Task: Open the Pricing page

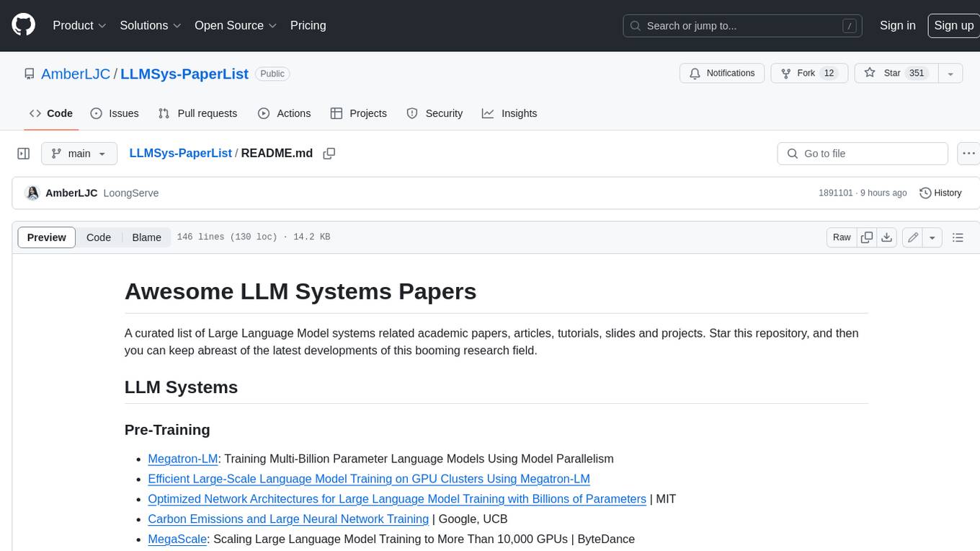Action: (x=308, y=25)
